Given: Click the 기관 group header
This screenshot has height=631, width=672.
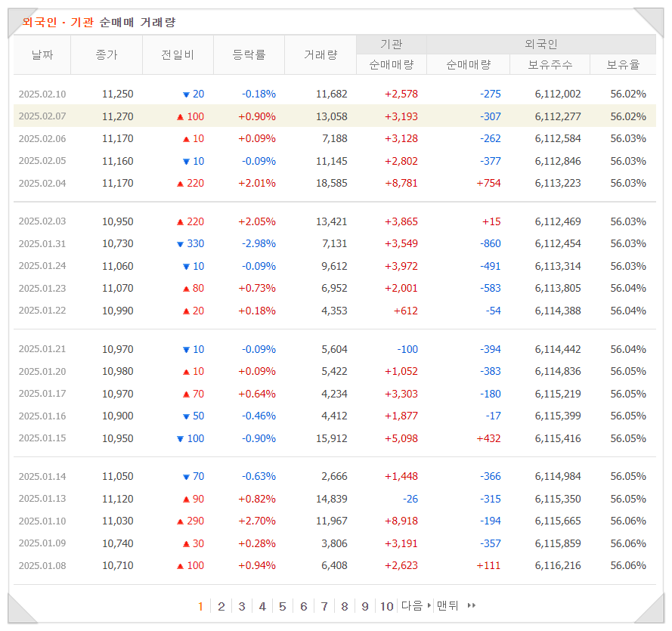Looking at the screenshot, I should tap(392, 44).
